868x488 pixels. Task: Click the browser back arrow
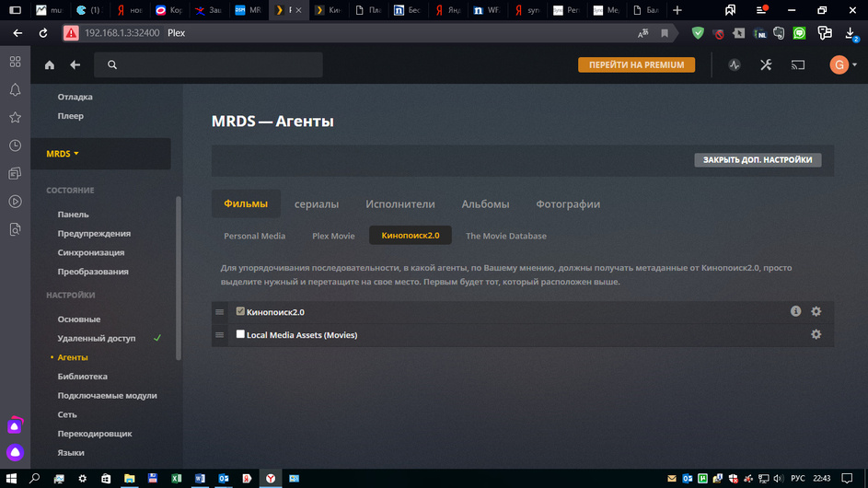point(17,33)
